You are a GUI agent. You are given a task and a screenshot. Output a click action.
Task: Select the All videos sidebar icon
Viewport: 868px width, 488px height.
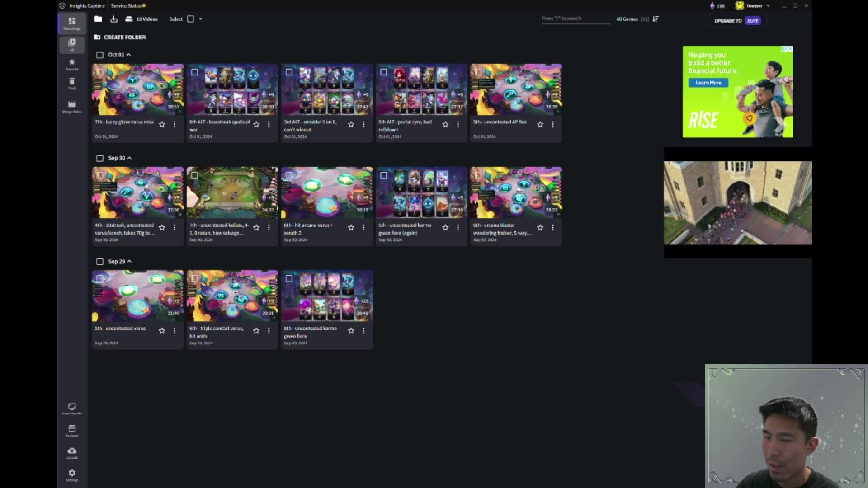coord(72,44)
